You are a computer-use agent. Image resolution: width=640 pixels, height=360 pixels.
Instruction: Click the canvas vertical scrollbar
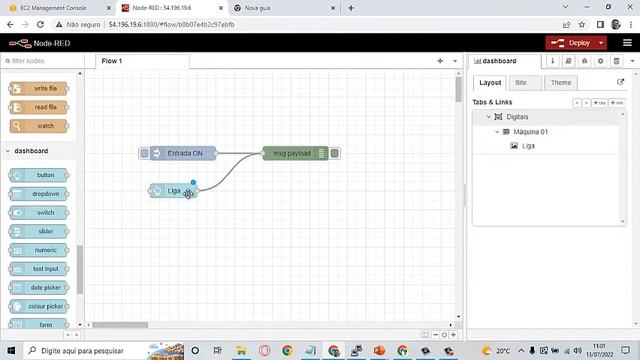459,89
